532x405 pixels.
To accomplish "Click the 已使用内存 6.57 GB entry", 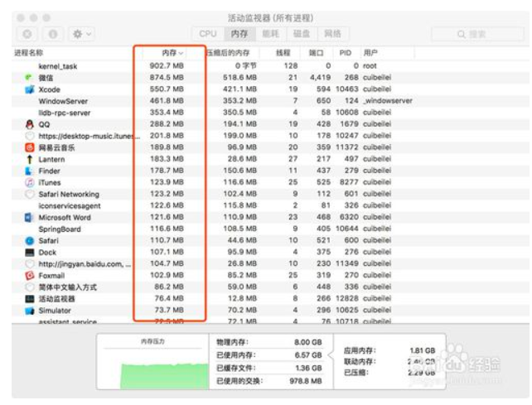I will tap(269, 355).
